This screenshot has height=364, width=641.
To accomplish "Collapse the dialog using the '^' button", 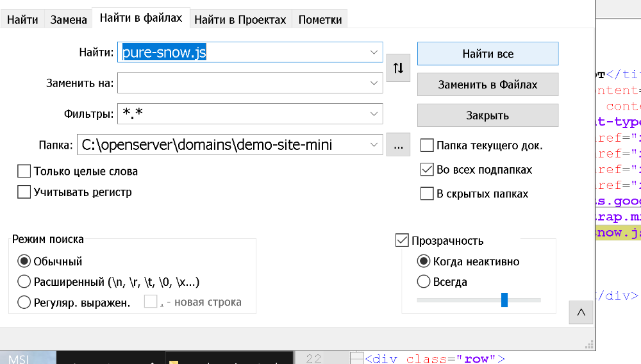I will (581, 312).
